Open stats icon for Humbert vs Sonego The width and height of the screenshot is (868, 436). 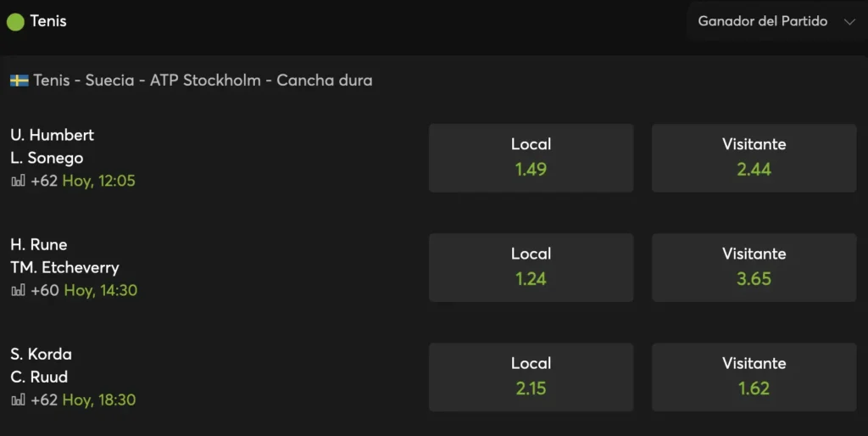18,181
